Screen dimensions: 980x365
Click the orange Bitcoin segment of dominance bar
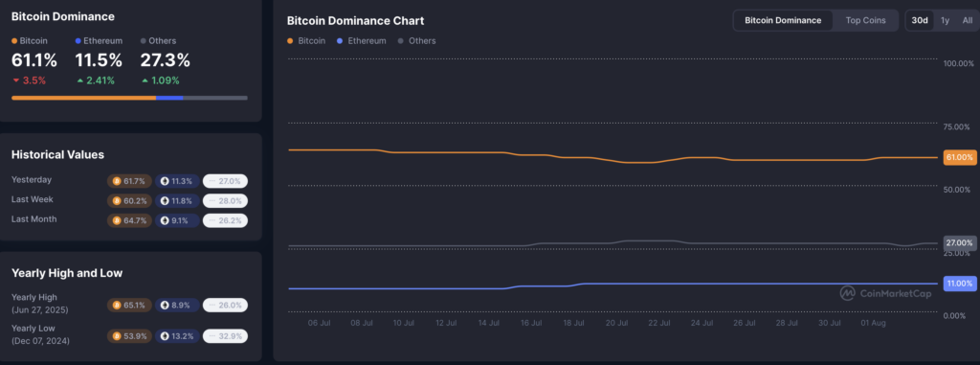click(x=84, y=98)
